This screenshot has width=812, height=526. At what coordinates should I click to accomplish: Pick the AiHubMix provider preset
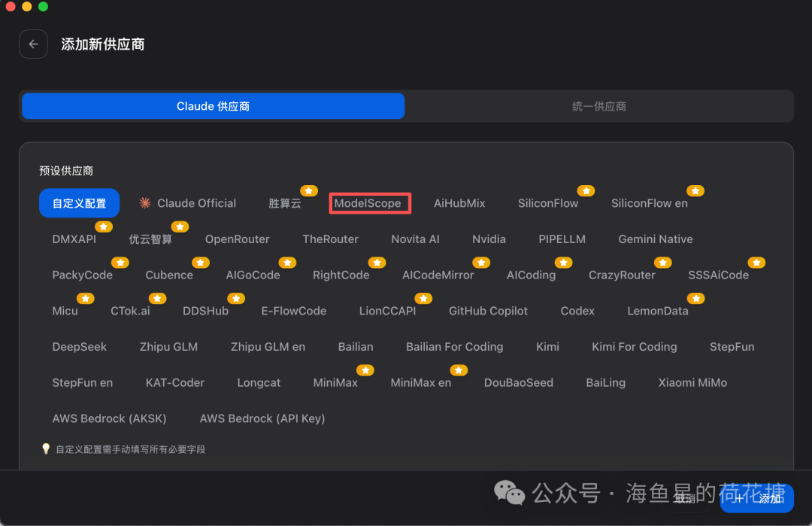(459, 203)
